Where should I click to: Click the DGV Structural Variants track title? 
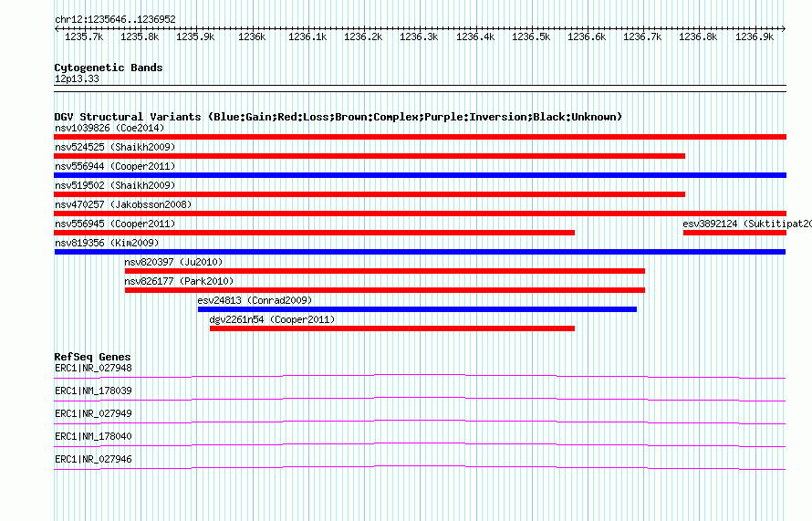(338, 117)
